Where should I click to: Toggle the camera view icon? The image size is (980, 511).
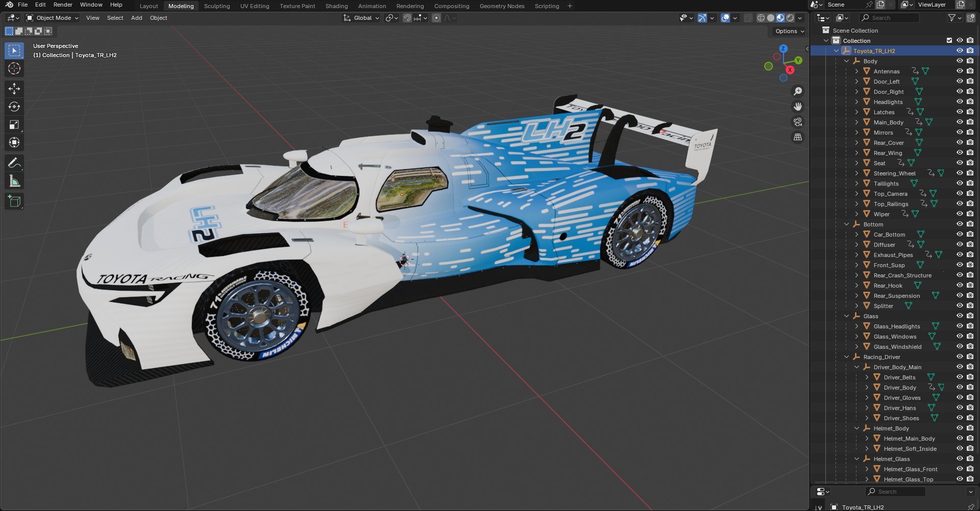[797, 122]
